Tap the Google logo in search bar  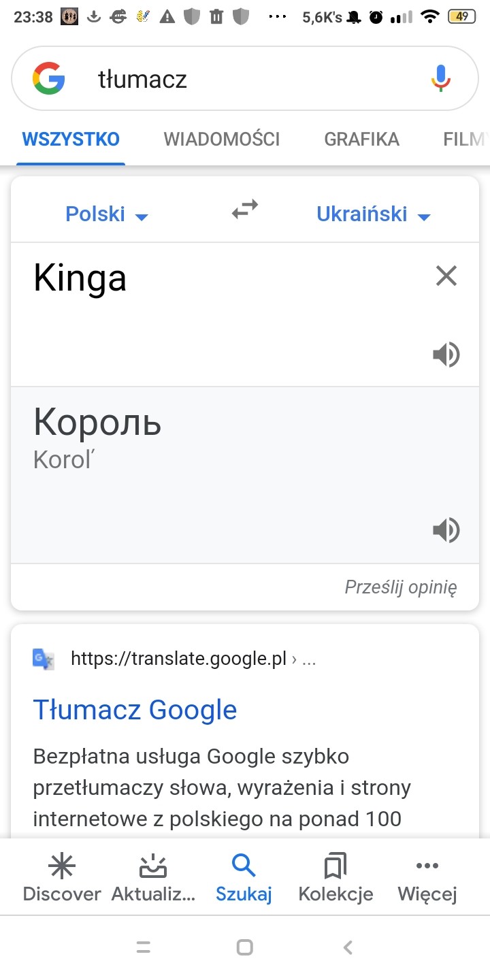tap(48, 79)
